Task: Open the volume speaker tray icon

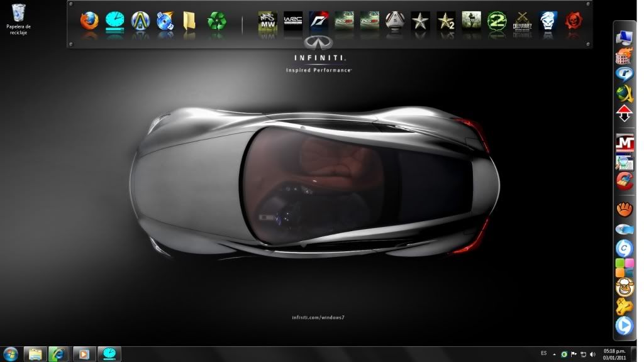Action: click(x=592, y=354)
